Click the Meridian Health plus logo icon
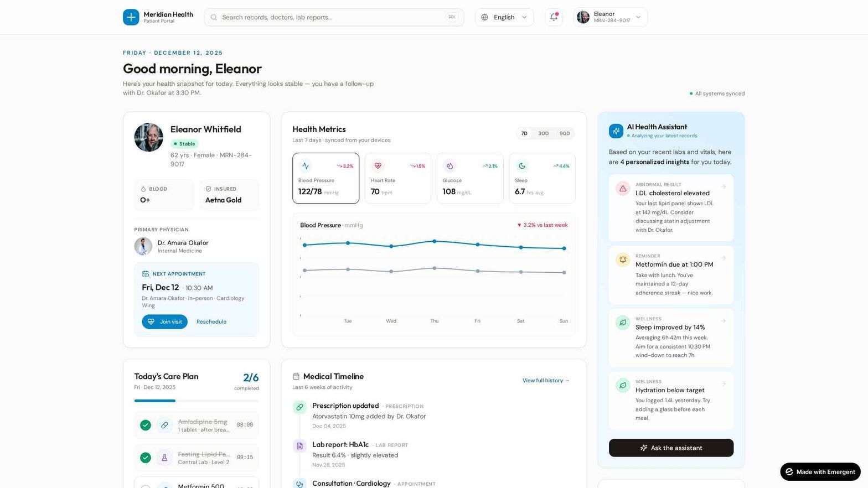Image resolution: width=868 pixels, height=488 pixels. [131, 17]
